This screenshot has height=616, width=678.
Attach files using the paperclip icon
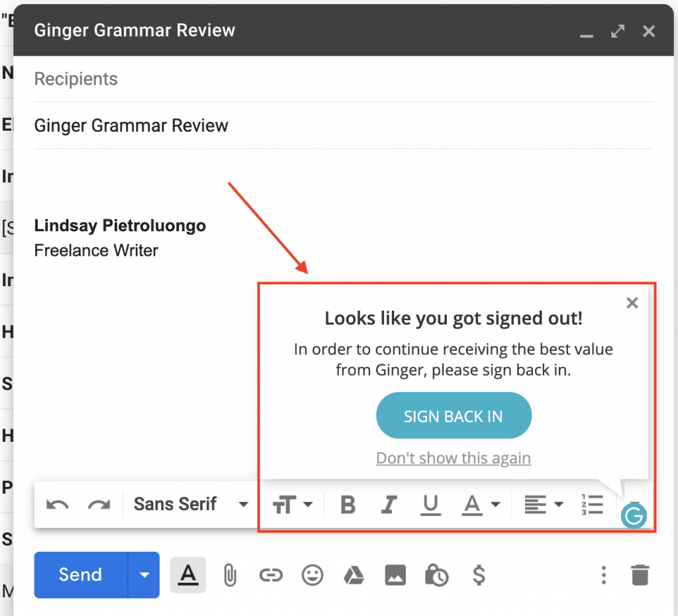point(230,575)
